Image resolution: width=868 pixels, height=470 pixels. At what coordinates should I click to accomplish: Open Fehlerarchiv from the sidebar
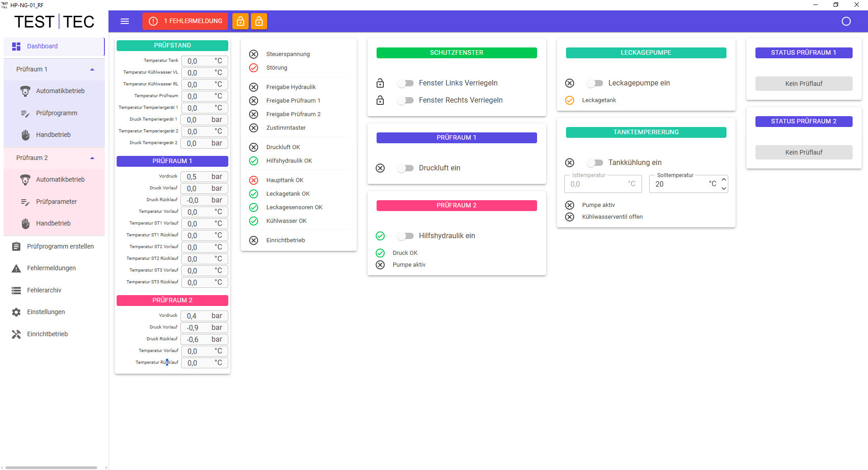44,290
